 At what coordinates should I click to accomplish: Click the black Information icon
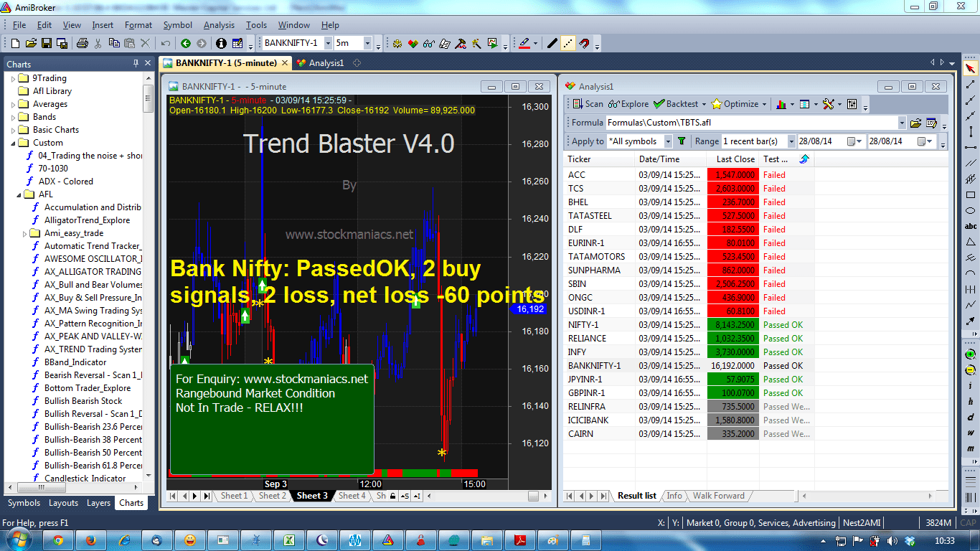[221, 43]
